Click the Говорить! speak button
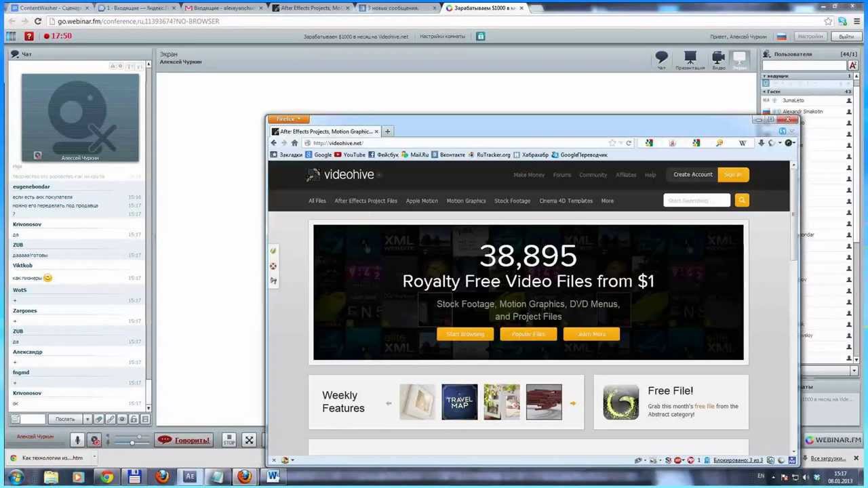Screen dimensions: 868x488 [x=184, y=440]
